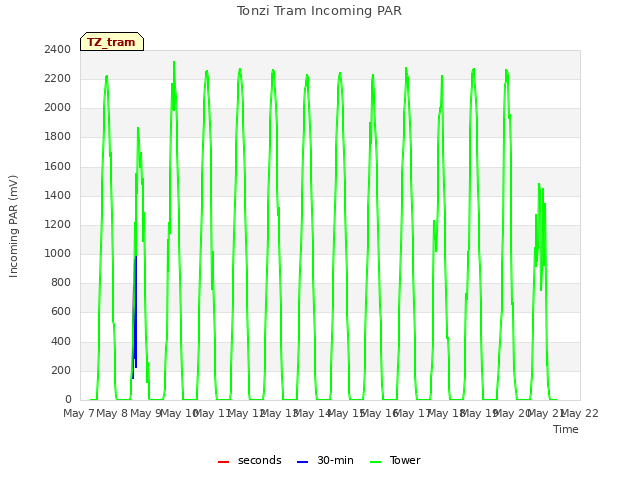Click the 2000 y-axis tick value
This screenshot has height=480, width=640.
pyautogui.click(x=58, y=107)
